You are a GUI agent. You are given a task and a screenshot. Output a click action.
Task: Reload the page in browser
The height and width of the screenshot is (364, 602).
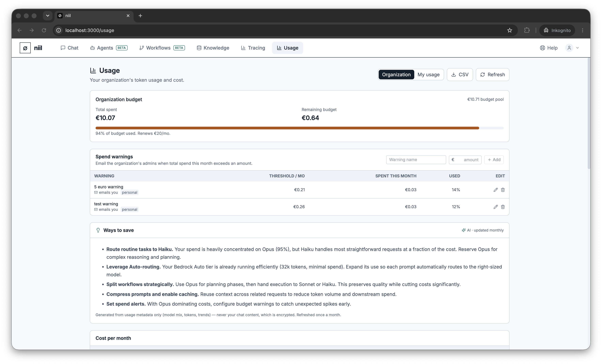click(44, 30)
